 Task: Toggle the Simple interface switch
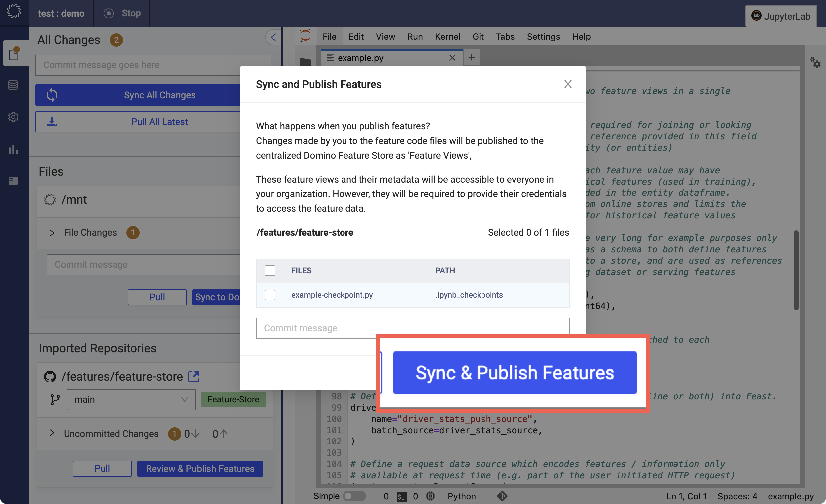355,496
